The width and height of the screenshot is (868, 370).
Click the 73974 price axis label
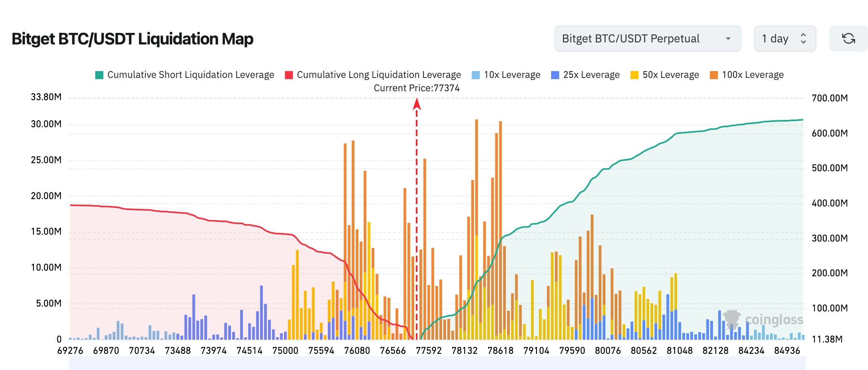coord(214,351)
